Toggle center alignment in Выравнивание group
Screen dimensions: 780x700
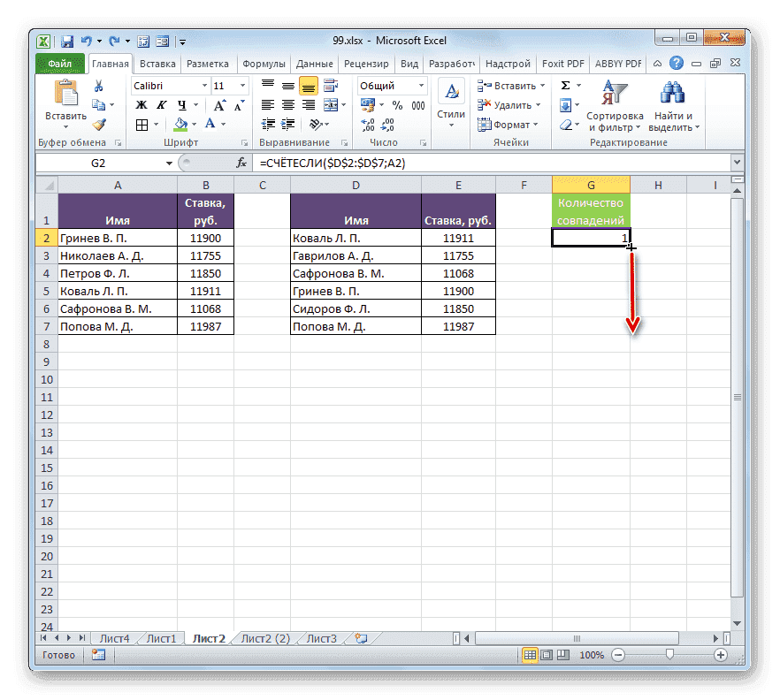(x=287, y=104)
